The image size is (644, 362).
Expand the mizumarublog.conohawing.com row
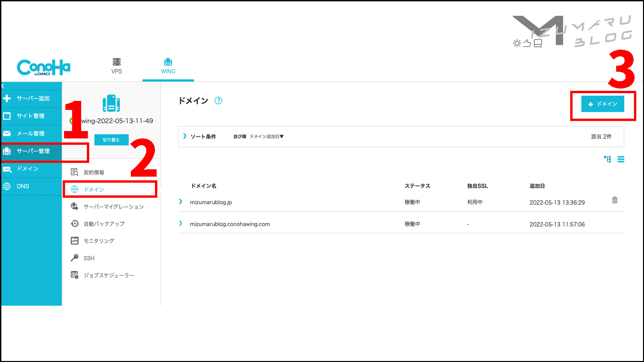tap(181, 223)
